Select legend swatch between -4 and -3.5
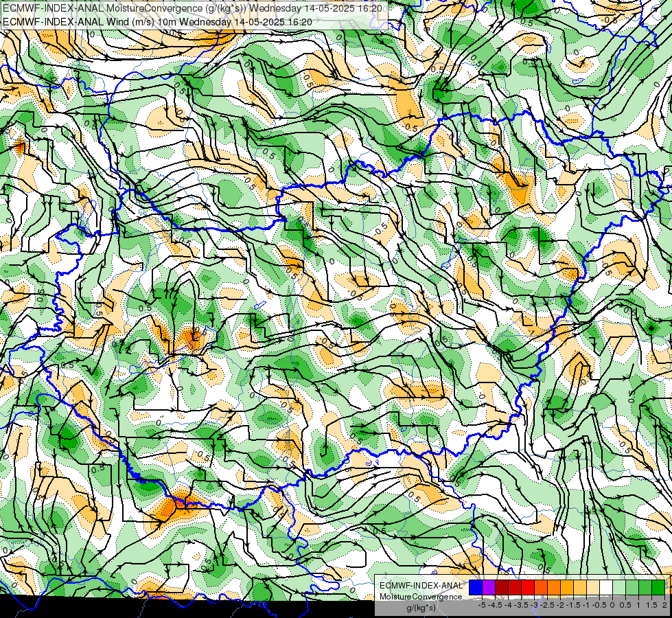The width and height of the screenshot is (672, 618). [x=515, y=588]
